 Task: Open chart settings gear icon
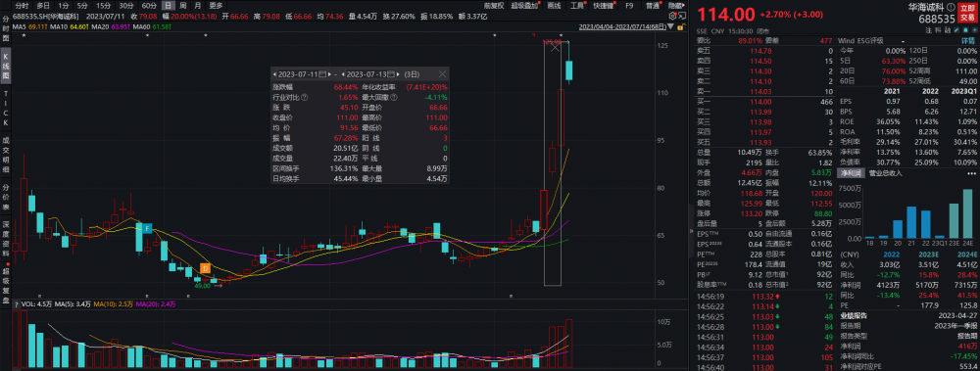pos(672,16)
